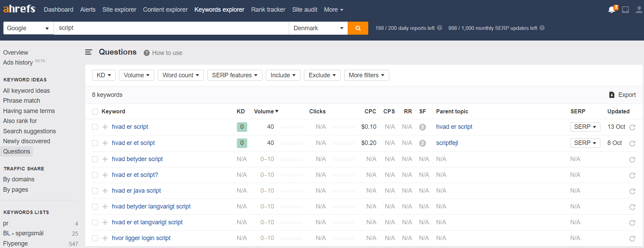644x248 pixels.
Task: Refresh SERP data for 'hvad betyder script'
Action: coord(632,159)
